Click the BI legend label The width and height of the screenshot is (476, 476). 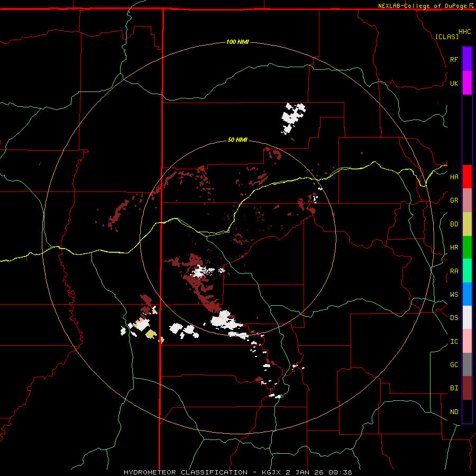(x=454, y=388)
